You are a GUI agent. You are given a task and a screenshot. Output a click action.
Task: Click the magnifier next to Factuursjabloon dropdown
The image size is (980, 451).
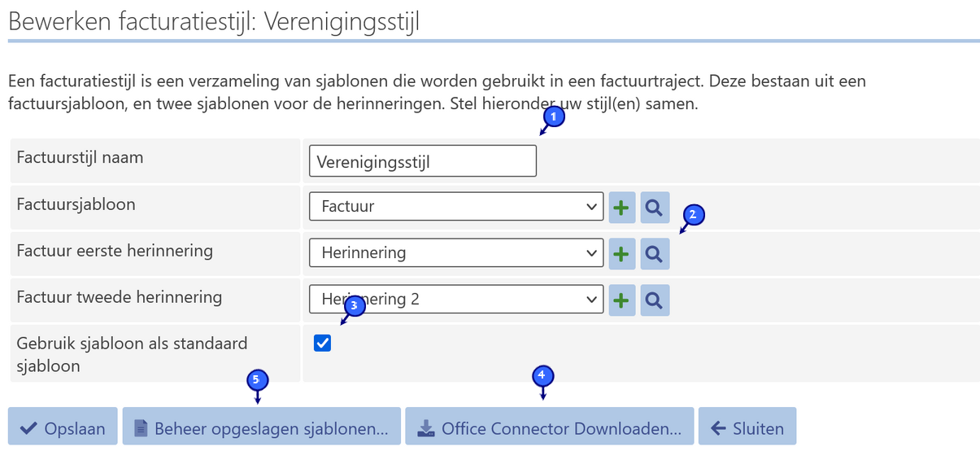[x=654, y=208]
